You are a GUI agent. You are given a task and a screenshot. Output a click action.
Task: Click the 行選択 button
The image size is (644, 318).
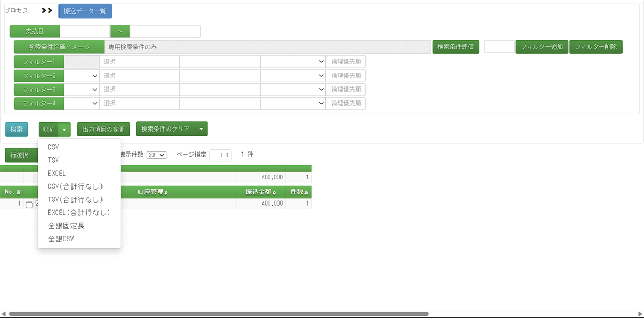21,155
